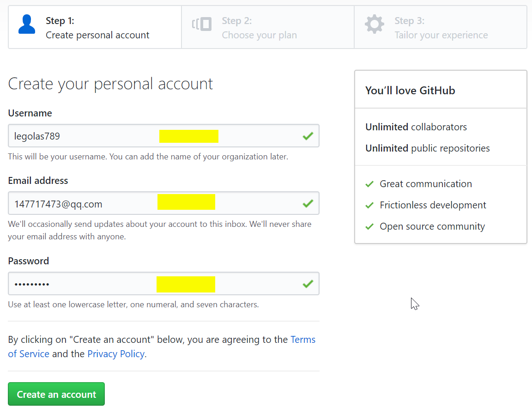Click the gear icon in Step 3
Screen dimensions: 532x408
coord(375,24)
